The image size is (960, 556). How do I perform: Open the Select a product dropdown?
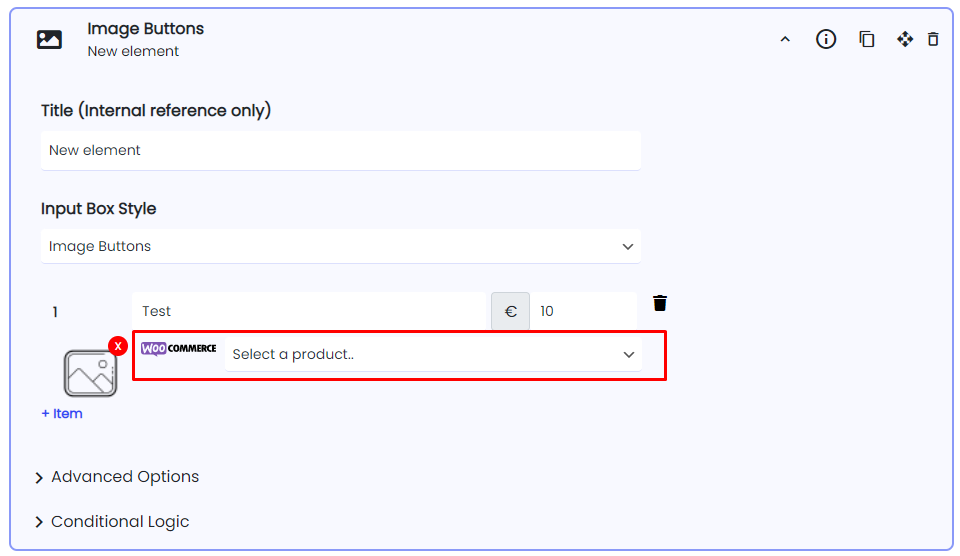point(433,355)
